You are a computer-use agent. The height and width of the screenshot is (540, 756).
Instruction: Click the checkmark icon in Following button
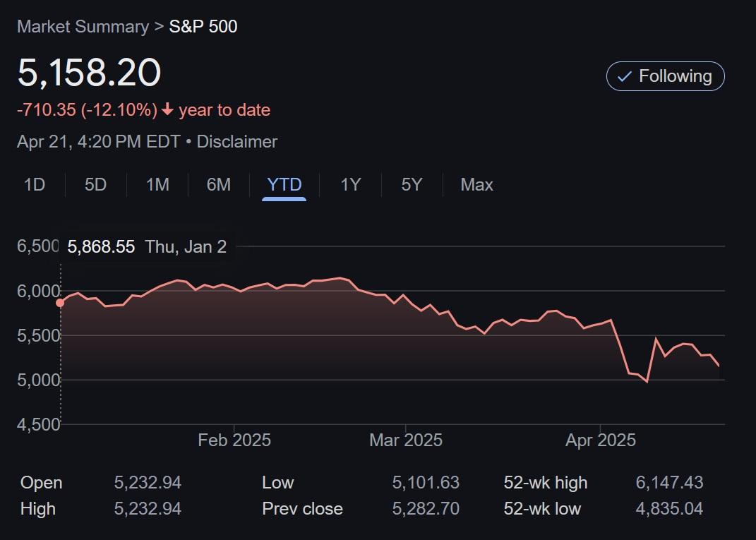pyautogui.click(x=625, y=76)
